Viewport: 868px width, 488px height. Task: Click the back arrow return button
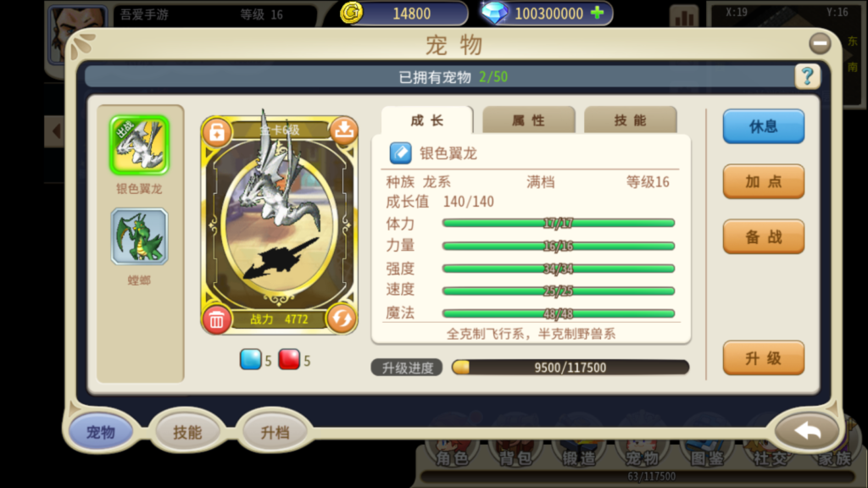[807, 431]
